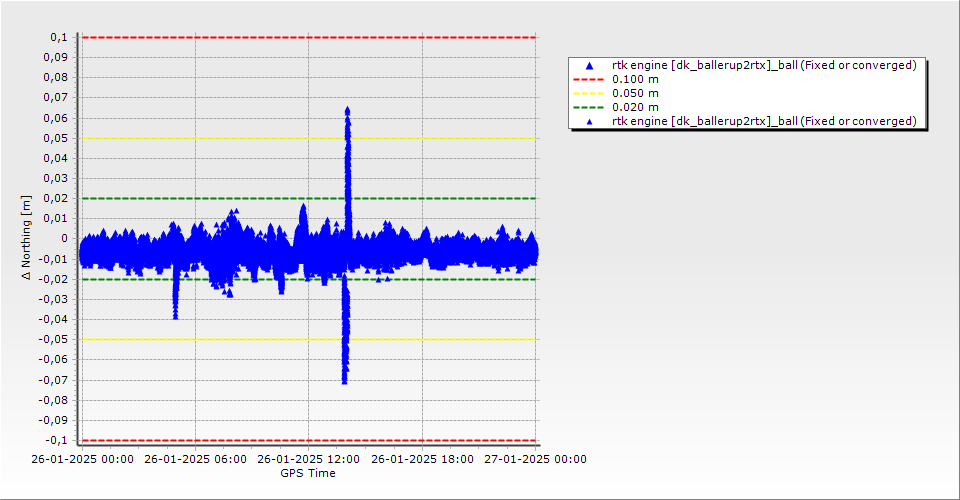
Task: Click the small blue triangle legend marker
Action: click(x=590, y=122)
